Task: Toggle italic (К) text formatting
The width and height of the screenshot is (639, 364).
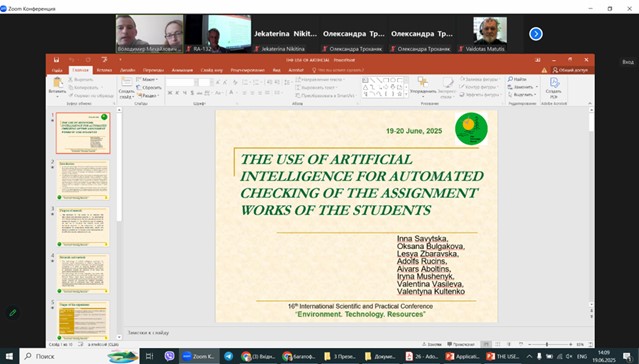Action: pyautogui.click(x=177, y=93)
